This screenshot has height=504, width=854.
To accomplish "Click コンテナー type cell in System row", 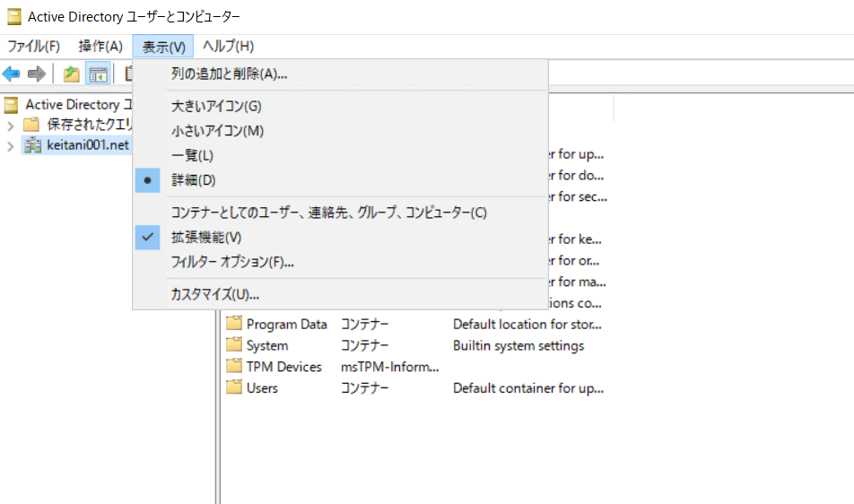I will coord(365,345).
